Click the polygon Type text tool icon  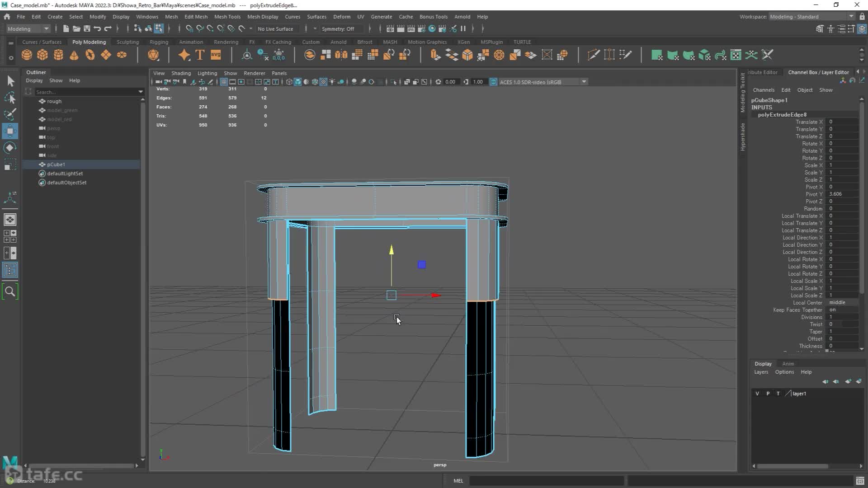tap(200, 55)
